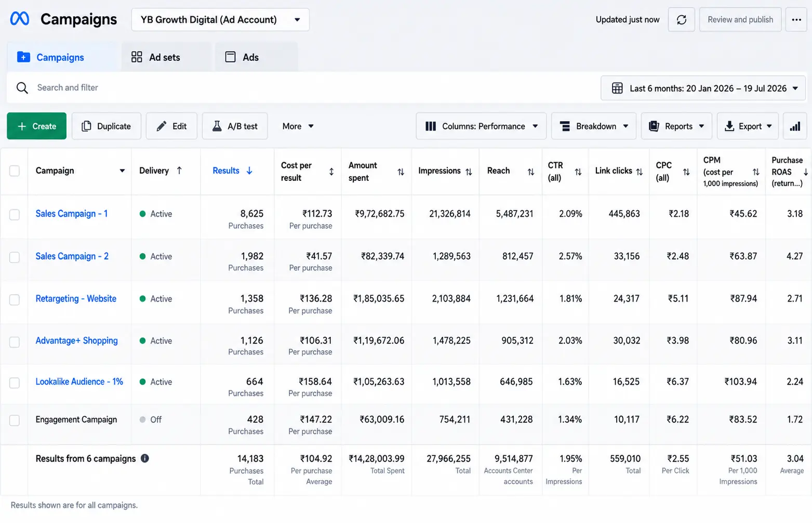Sort the CPM column

pos(755,172)
